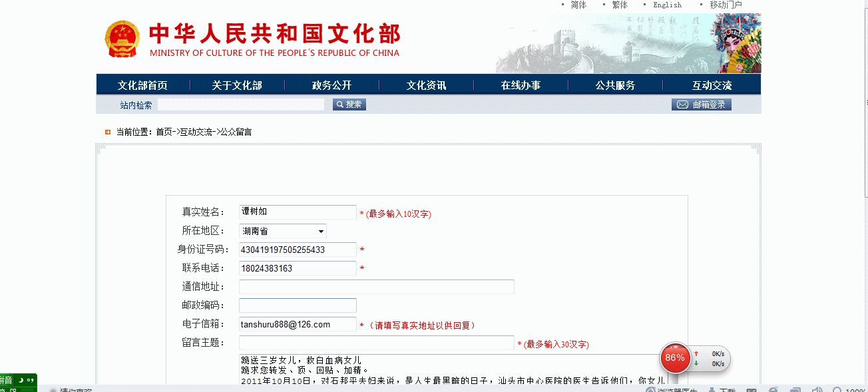Click the 站内检索 search text box

click(x=241, y=104)
